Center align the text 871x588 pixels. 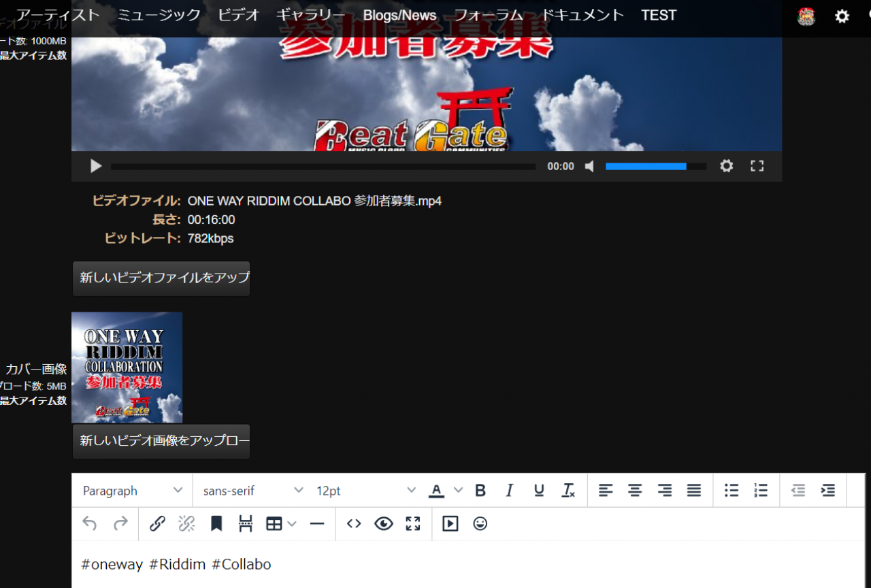point(635,491)
